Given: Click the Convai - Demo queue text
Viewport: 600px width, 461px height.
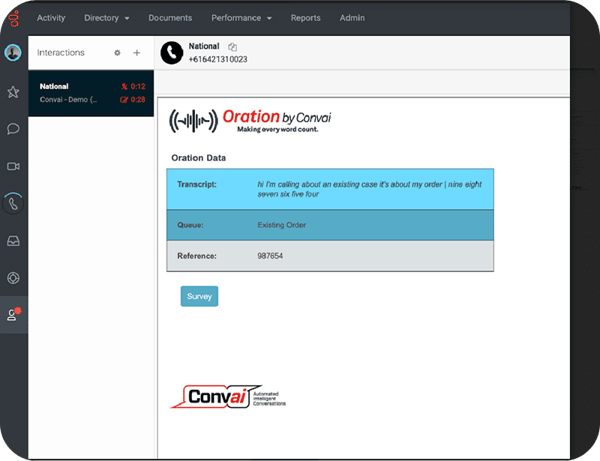Looking at the screenshot, I should point(68,100).
